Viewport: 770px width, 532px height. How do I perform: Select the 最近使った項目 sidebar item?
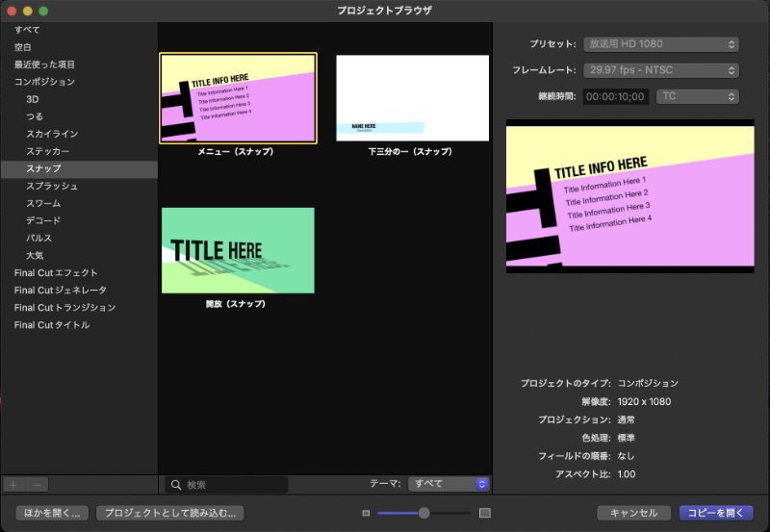pyautogui.click(x=44, y=64)
